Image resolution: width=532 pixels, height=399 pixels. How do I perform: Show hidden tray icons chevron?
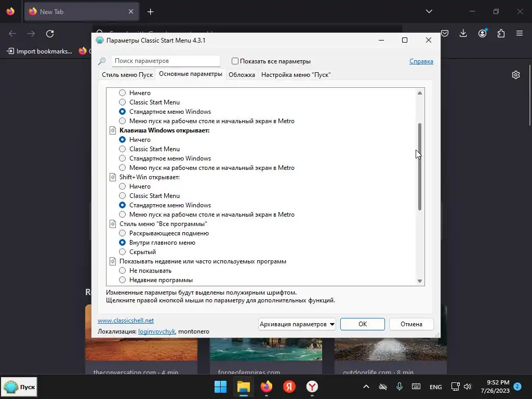tap(366, 387)
